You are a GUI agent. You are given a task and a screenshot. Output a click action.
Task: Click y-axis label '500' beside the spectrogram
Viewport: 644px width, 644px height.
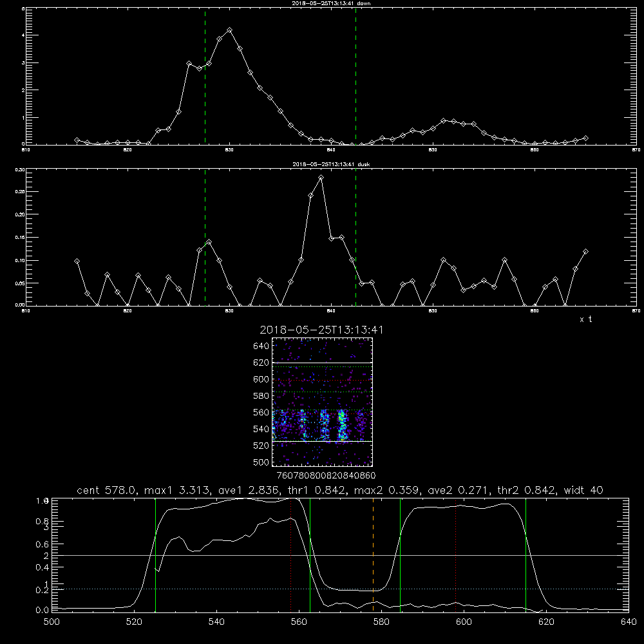coord(261,462)
